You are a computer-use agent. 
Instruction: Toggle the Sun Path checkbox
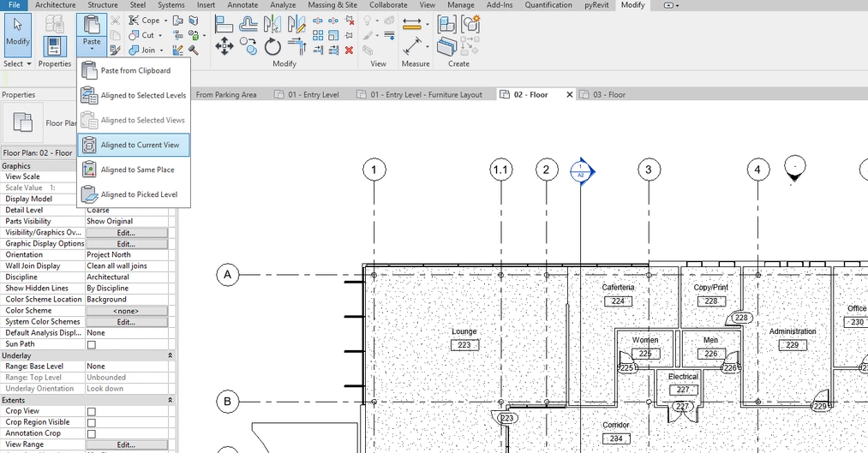click(92, 344)
